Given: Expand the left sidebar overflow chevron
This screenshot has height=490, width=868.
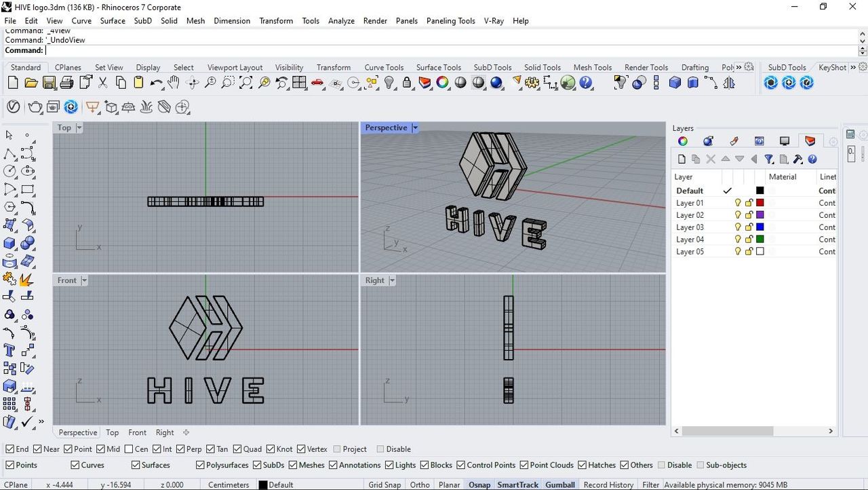Looking at the screenshot, I should pos(41,421).
